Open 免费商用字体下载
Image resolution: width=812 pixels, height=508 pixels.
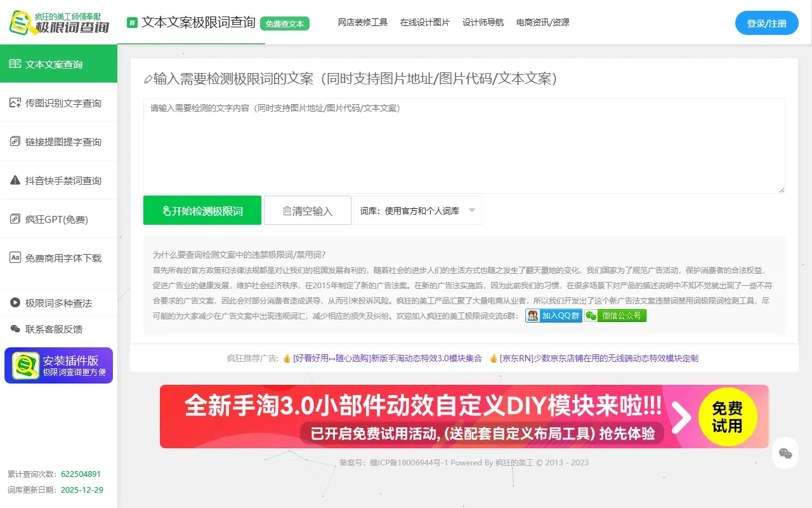pos(58,258)
